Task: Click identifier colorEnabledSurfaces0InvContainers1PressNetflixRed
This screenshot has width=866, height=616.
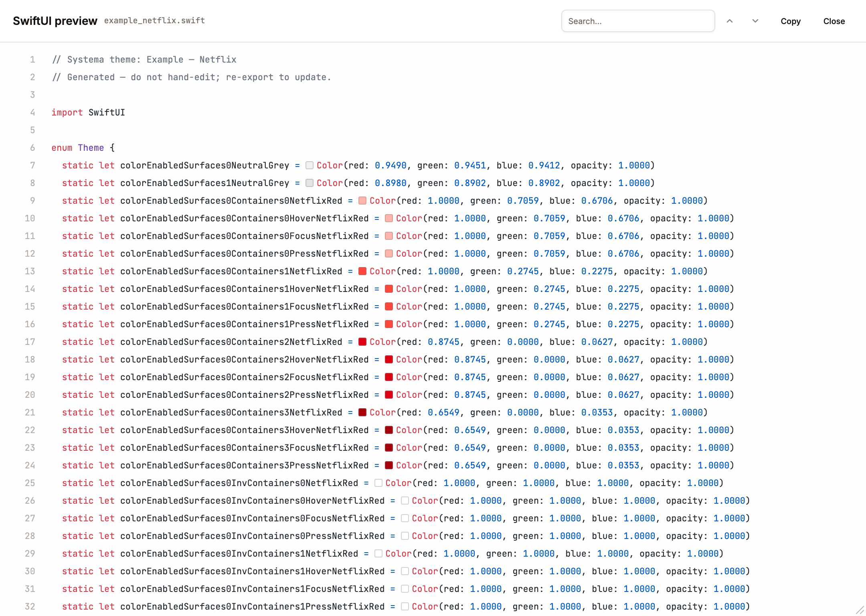Action: [253, 606]
